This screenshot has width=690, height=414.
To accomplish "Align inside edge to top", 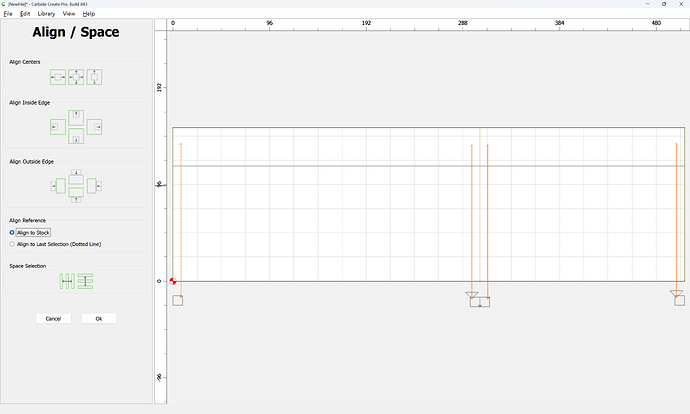I will coord(76,117).
